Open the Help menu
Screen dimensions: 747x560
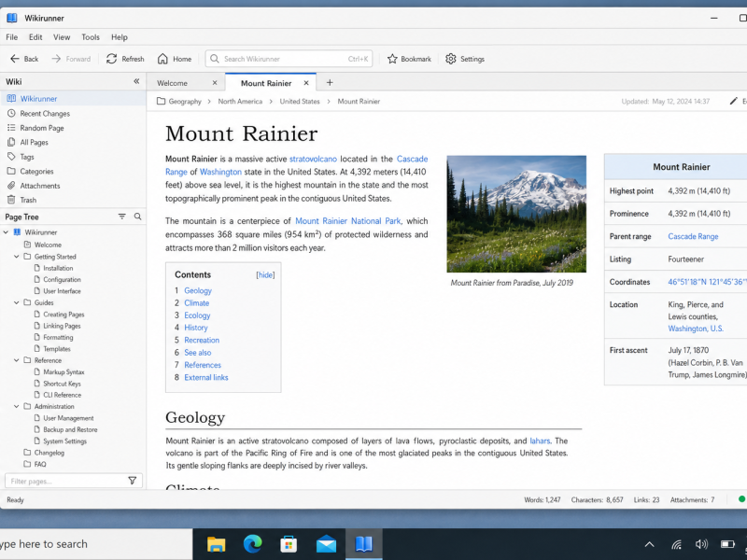pyautogui.click(x=120, y=37)
